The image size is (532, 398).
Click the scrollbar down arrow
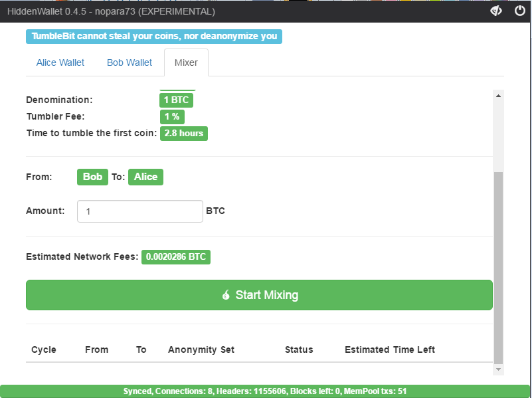coord(498,369)
